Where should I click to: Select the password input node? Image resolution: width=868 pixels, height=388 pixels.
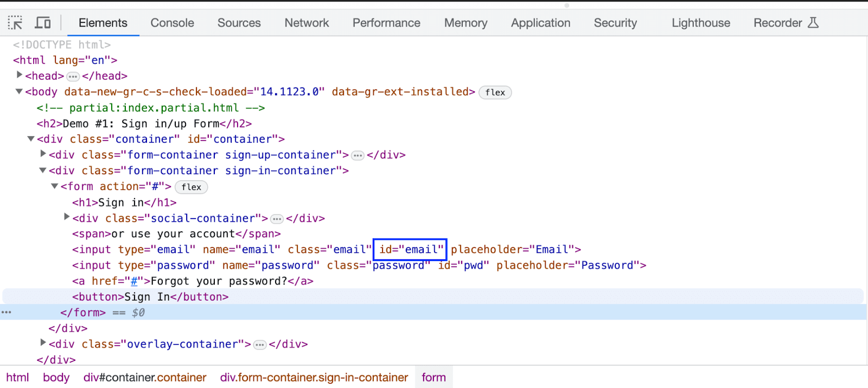[x=359, y=265]
